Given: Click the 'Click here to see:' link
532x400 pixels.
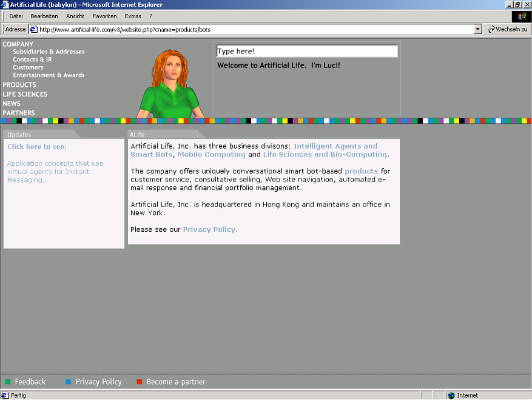Looking at the screenshot, I should (x=37, y=147).
